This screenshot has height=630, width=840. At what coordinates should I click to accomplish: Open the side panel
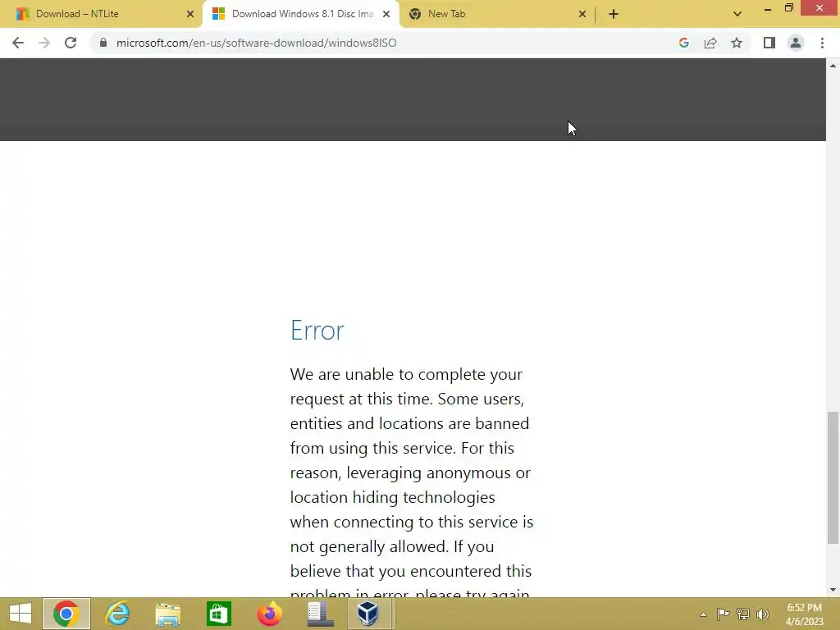[x=769, y=43]
